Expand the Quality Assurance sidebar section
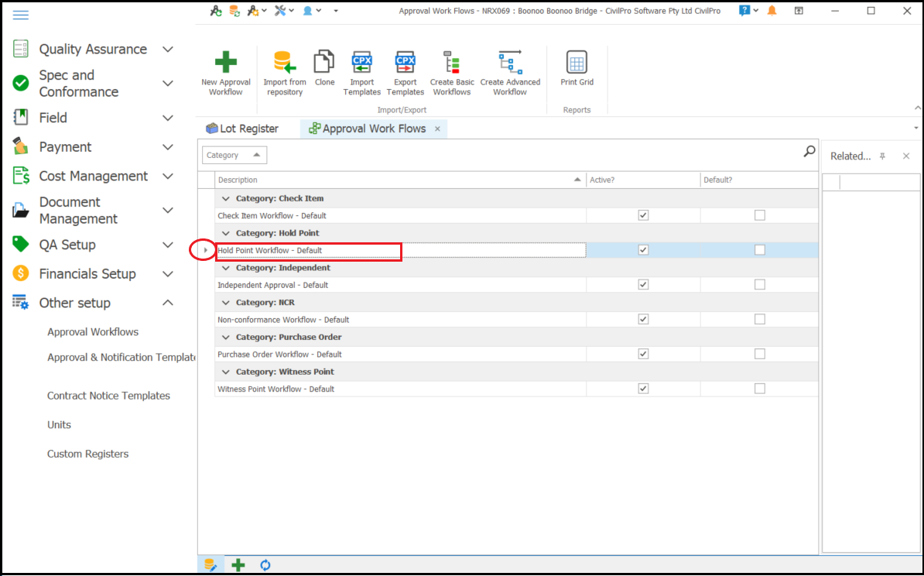Viewport: 924px width, 576px height. point(167,50)
